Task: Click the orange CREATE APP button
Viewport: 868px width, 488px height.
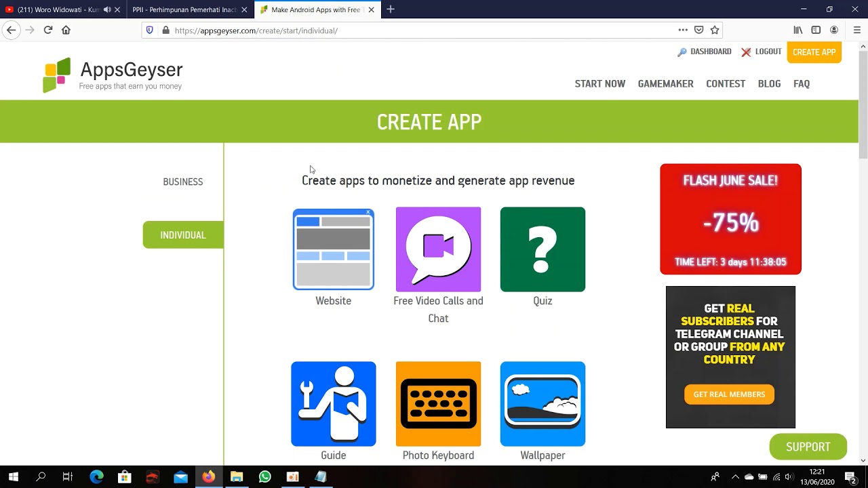Action: coord(814,52)
